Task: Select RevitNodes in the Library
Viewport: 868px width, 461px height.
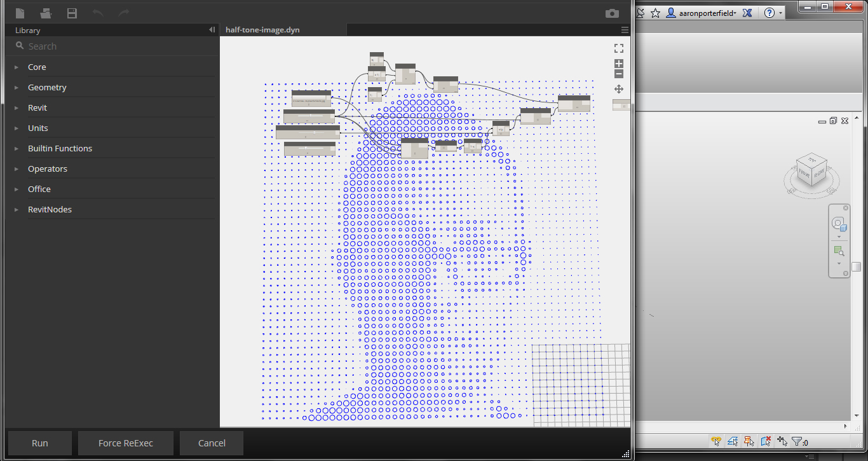Action: pyautogui.click(x=50, y=209)
